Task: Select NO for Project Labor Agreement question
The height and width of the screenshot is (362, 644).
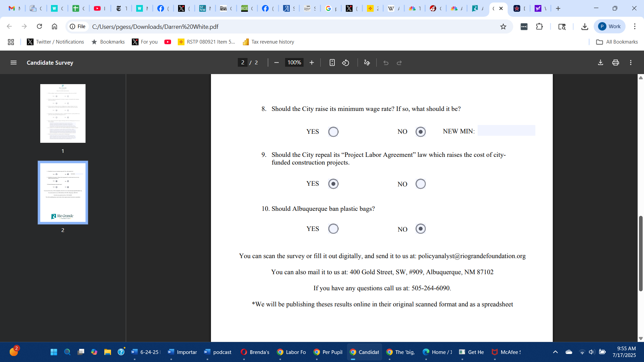Action: (x=420, y=184)
